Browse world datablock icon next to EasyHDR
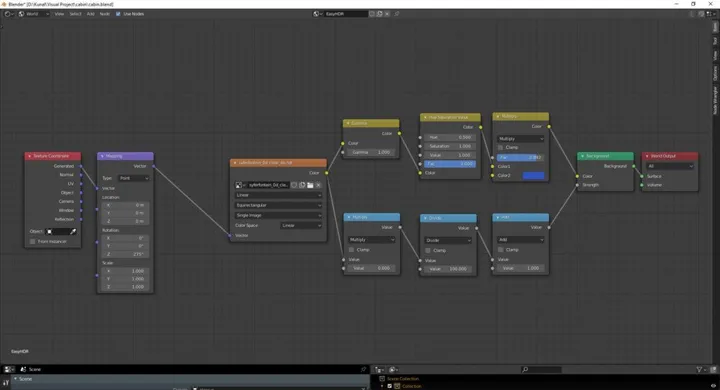Screen dimensions: 720x390 click(x=317, y=14)
